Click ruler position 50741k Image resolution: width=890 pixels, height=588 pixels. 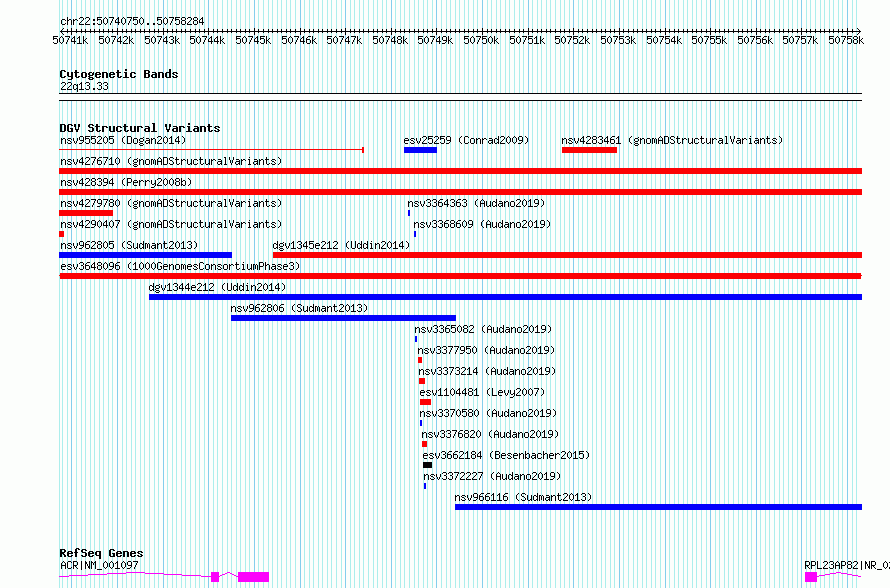70,40
